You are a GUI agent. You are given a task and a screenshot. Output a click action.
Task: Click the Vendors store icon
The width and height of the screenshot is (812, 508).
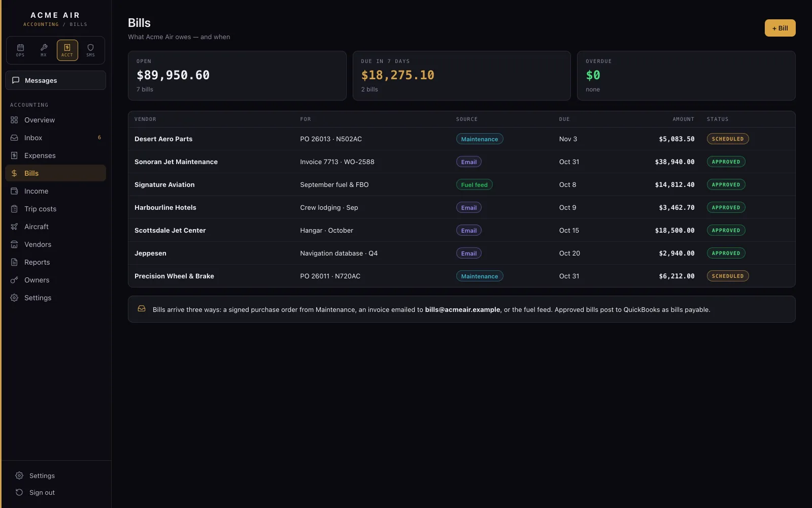pyautogui.click(x=14, y=244)
